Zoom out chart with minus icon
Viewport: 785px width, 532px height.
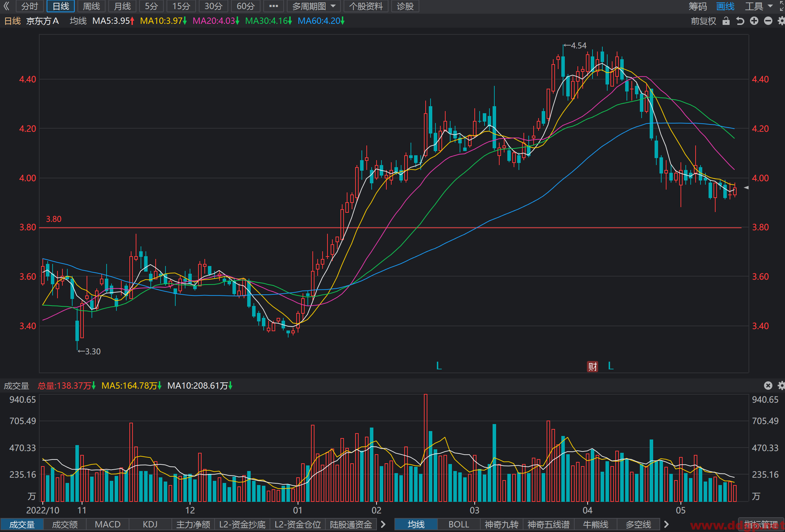coord(768,21)
